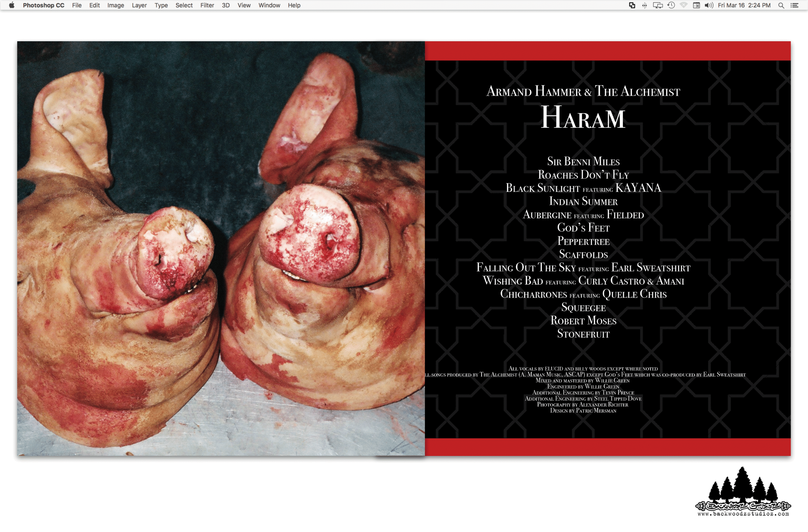Click 'Additional Engineering by Steel Tipped Dove' credit

point(583,399)
